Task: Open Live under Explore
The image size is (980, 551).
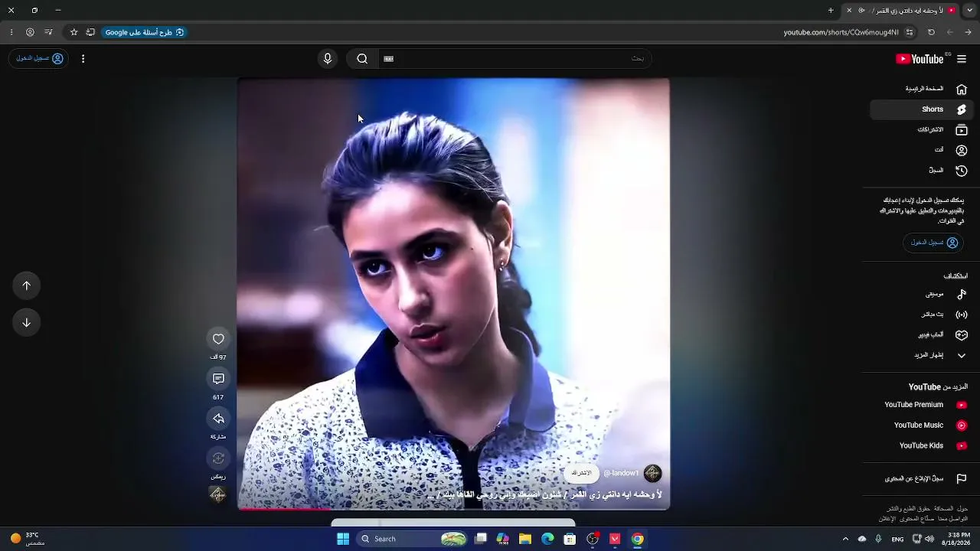Action: [x=921, y=315]
